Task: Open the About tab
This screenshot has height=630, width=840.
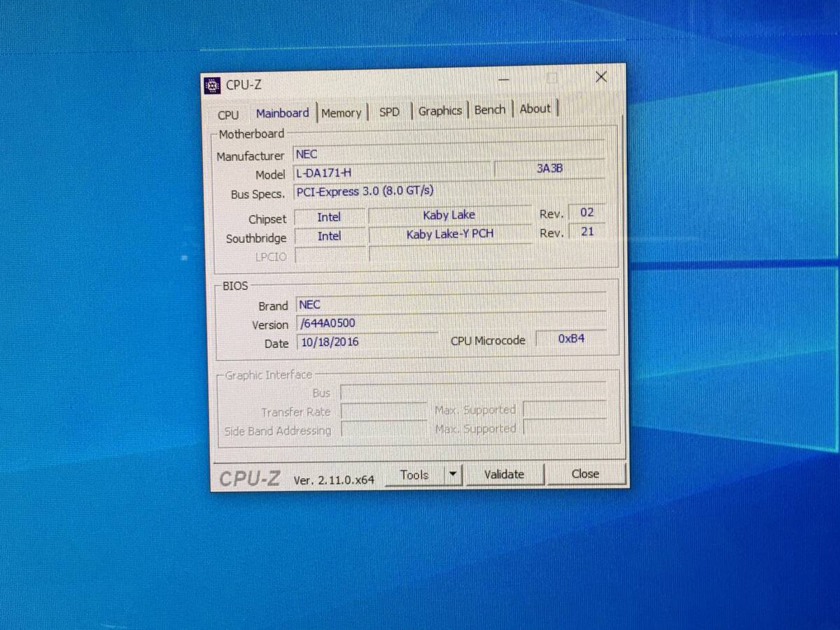Action: tap(535, 108)
